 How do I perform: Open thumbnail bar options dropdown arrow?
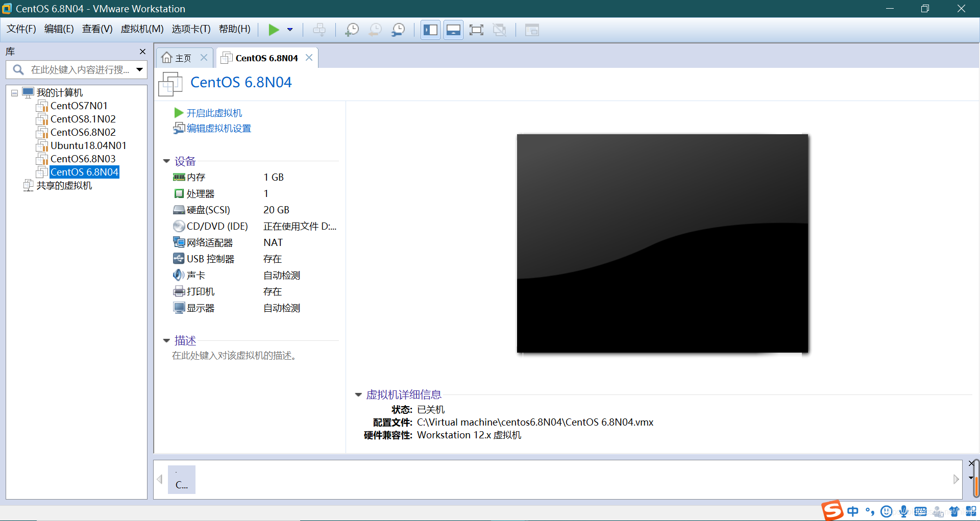click(x=971, y=478)
